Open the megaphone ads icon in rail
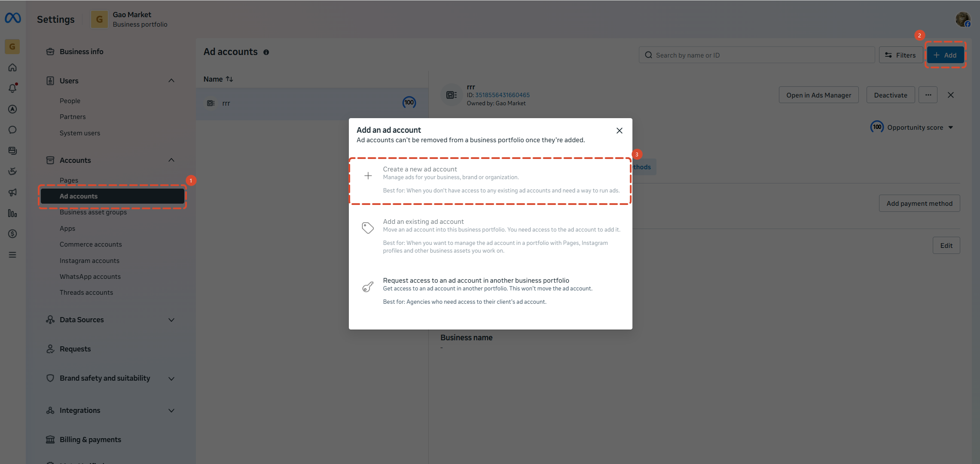Screen dimensions: 980x464 tap(12, 192)
